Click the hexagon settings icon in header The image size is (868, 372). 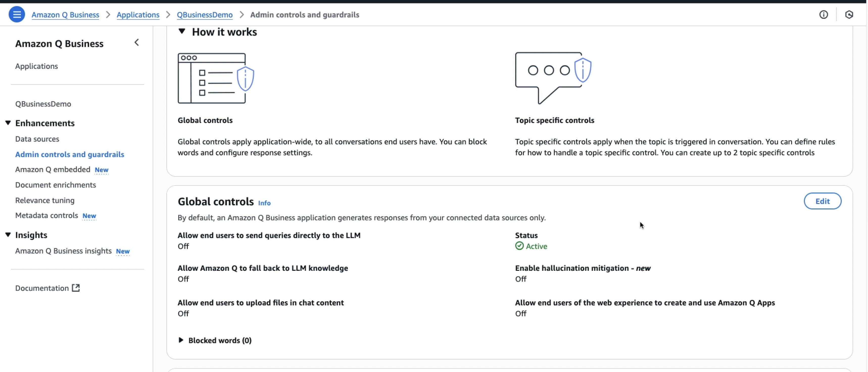849,14
